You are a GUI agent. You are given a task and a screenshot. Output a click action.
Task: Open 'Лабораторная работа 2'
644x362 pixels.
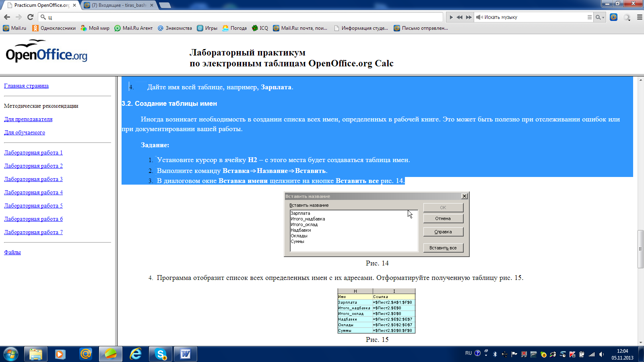[x=33, y=166]
